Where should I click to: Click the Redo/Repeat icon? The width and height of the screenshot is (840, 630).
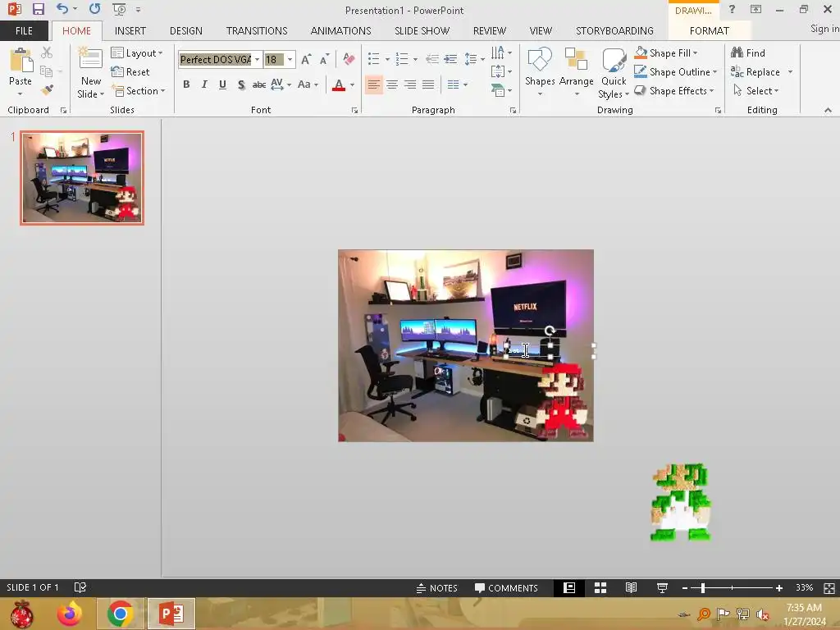[x=95, y=9]
